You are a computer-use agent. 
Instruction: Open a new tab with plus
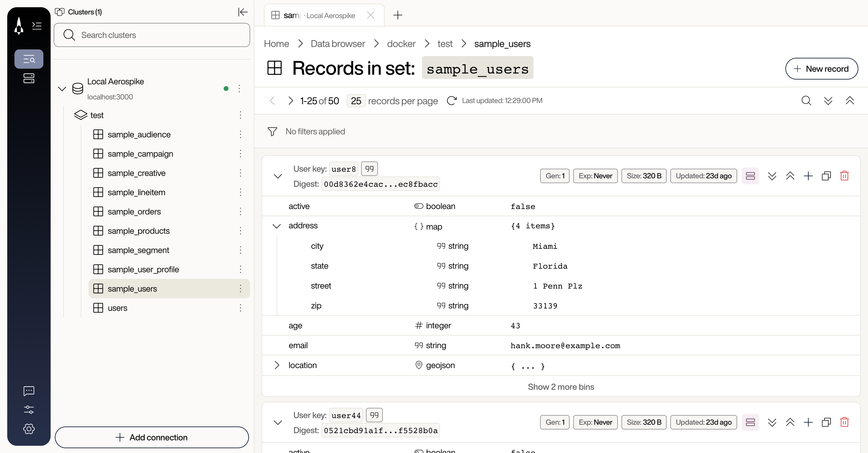tap(398, 15)
